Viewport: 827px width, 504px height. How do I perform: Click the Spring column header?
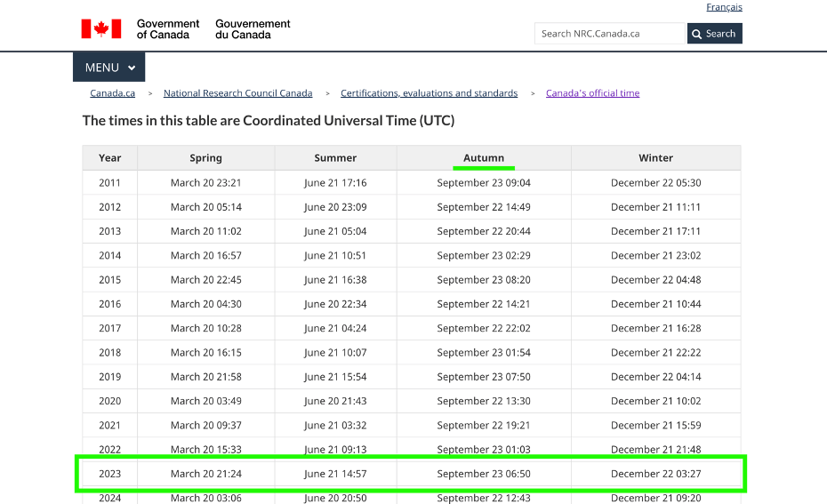pyautogui.click(x=205, y=157)
